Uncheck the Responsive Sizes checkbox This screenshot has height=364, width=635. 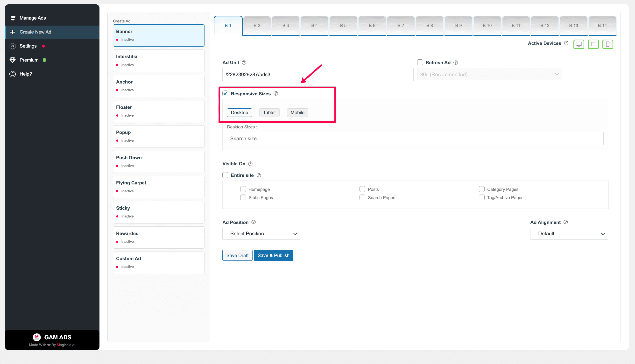coord(225,93)
